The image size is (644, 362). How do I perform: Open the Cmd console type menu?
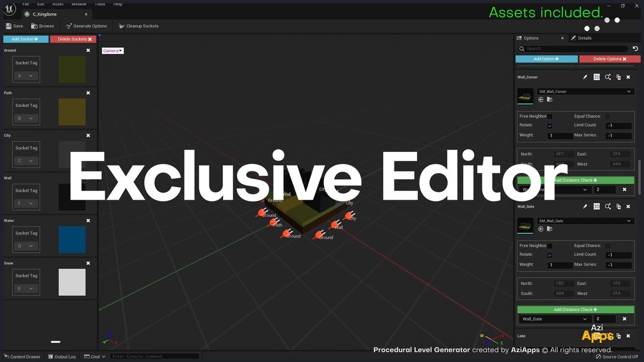pos(95,357)
